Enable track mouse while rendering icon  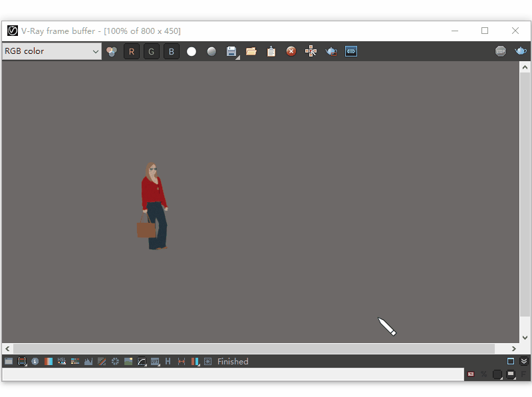pos(311,52)
